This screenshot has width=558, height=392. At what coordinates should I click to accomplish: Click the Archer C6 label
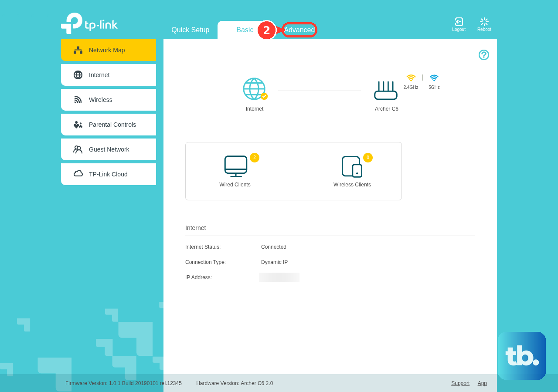click(387, 109)
